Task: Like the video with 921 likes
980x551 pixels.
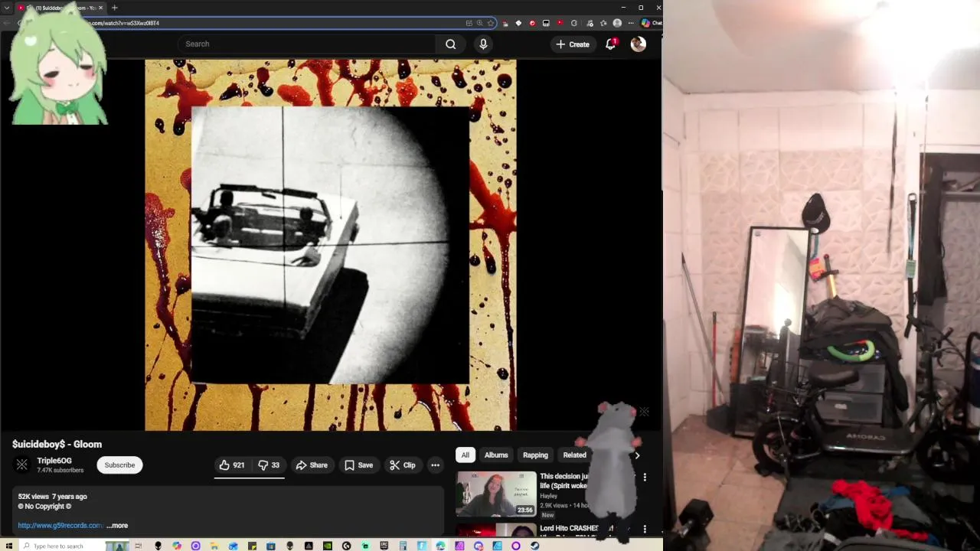Action: point(232,465)
